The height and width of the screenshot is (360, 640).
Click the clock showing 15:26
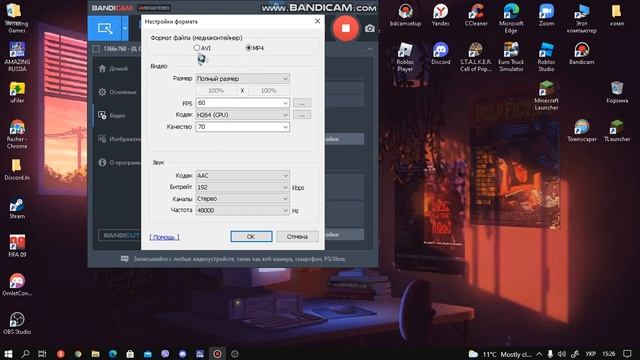(609, 354)
